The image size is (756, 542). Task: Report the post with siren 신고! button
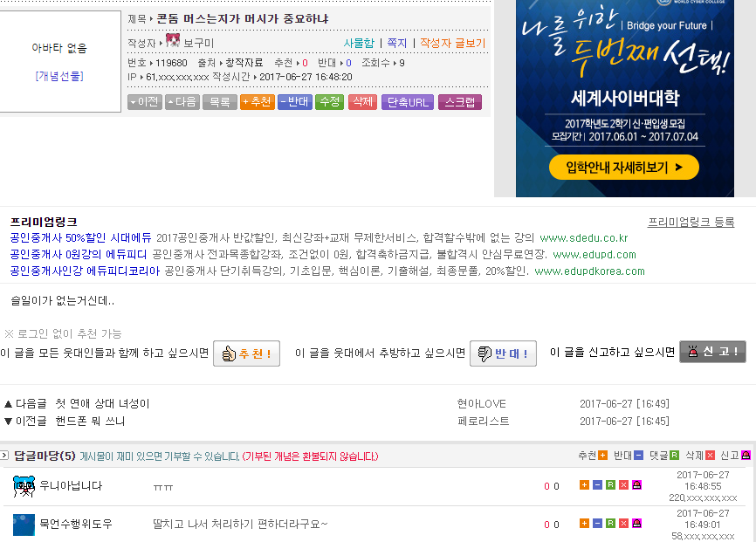point(712,352)
